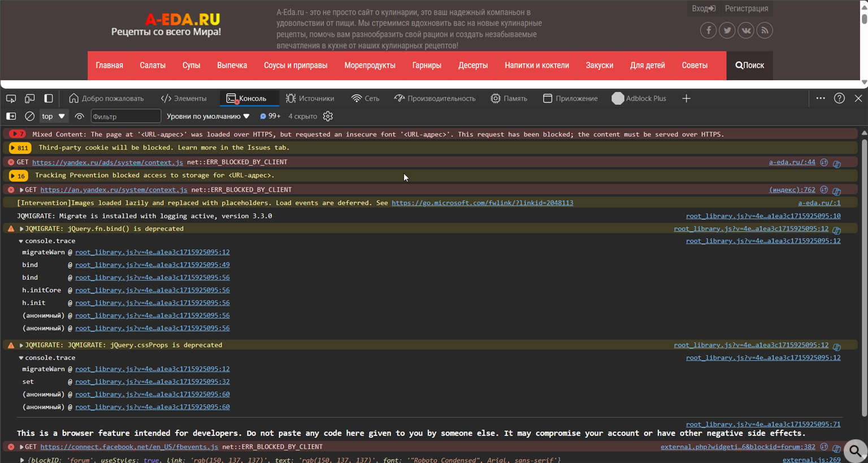Close the DevTools panel
Screen dimensions: 868x463
pyautogui.click(x=858, y=98)
